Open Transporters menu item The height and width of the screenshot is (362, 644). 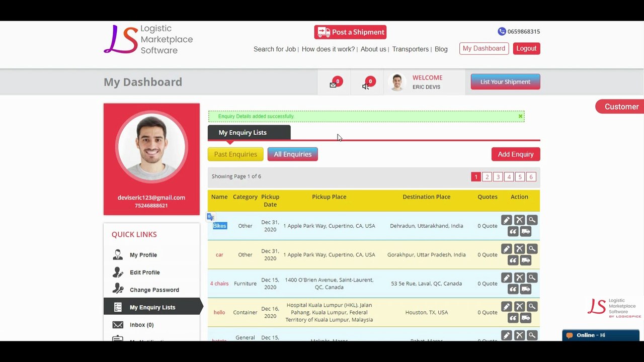[x=411, y=49]
